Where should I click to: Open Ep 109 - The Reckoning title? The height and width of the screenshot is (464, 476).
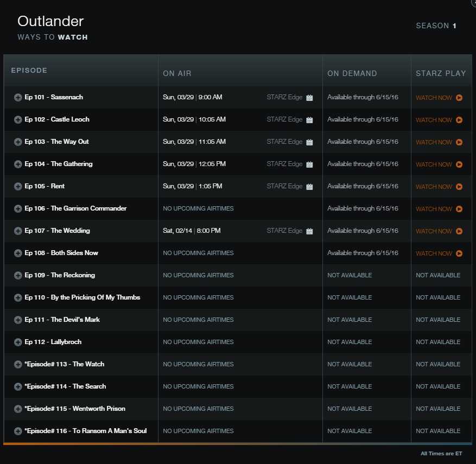tap(60, 275)
